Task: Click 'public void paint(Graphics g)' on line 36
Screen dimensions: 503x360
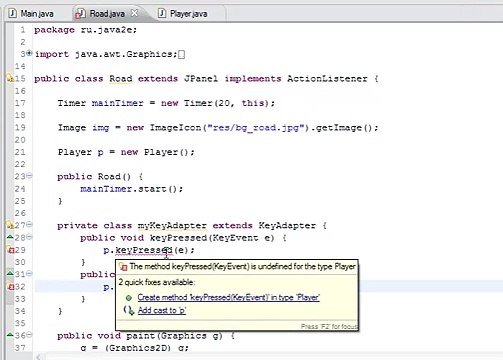Action: (x=140, y=336)
